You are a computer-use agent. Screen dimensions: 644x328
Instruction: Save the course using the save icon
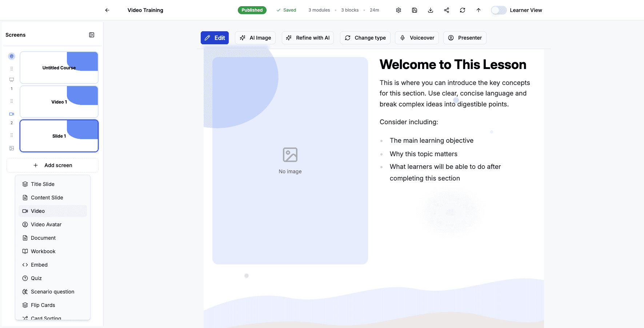414,10
